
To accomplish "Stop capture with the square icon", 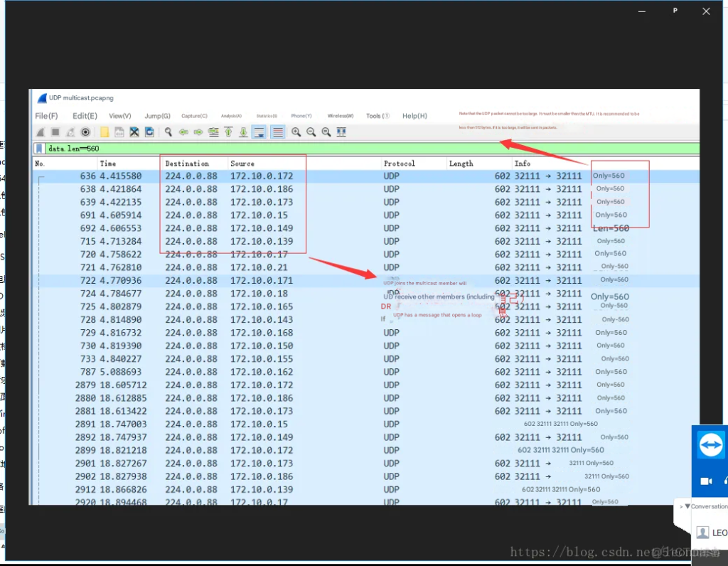I will pyautogui.click(x=55, y=132).
